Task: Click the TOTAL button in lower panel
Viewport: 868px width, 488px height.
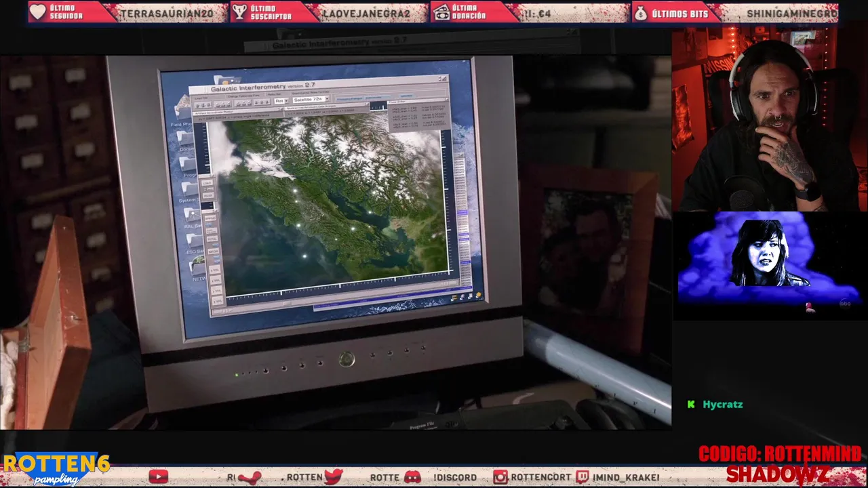Action: 212,239
